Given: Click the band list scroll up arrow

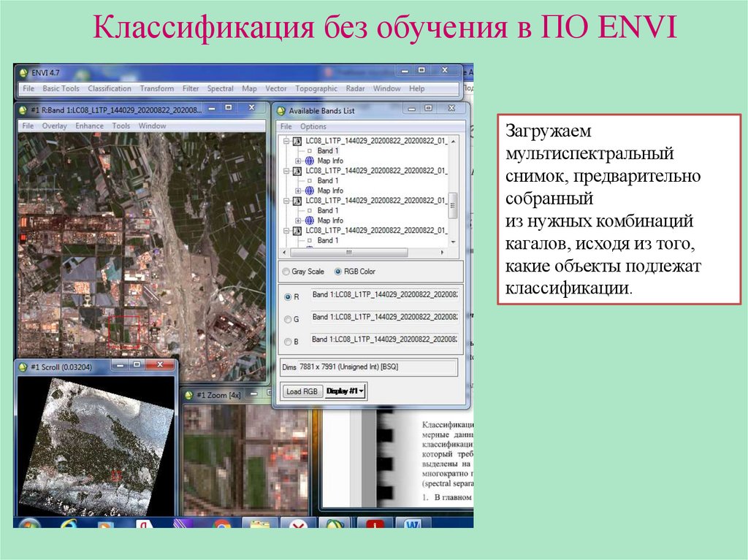Looking at the screenshot, I should click(x=453, y=142).
